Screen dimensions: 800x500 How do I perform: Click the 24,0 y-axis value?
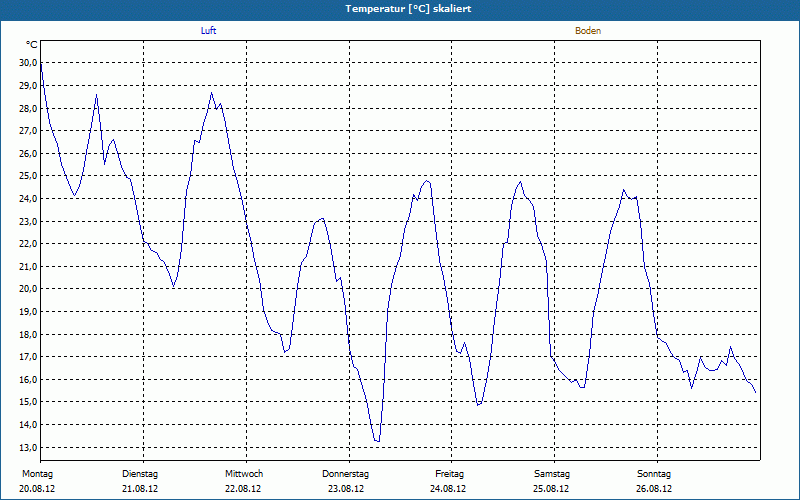pos(28,198)
